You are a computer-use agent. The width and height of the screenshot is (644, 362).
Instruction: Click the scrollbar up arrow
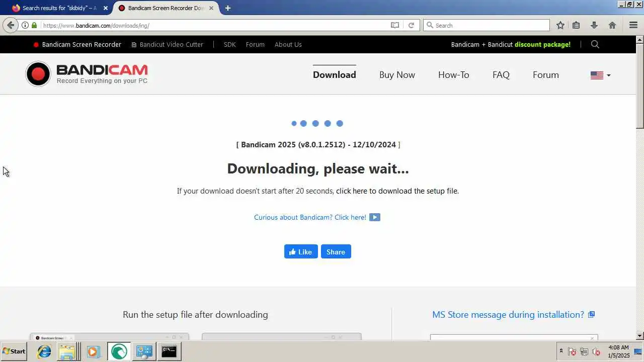640,39
